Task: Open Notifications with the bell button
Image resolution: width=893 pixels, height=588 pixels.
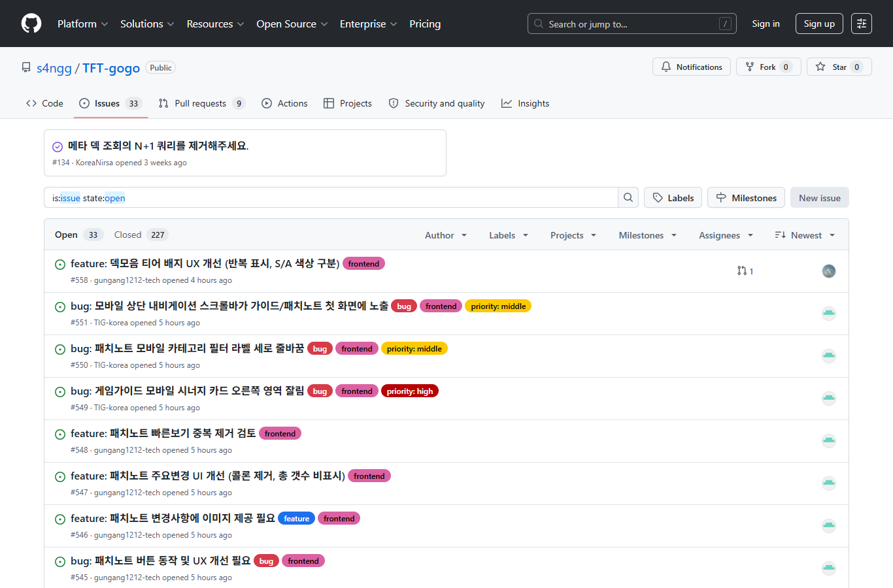Action: click(x=692, y=67)
